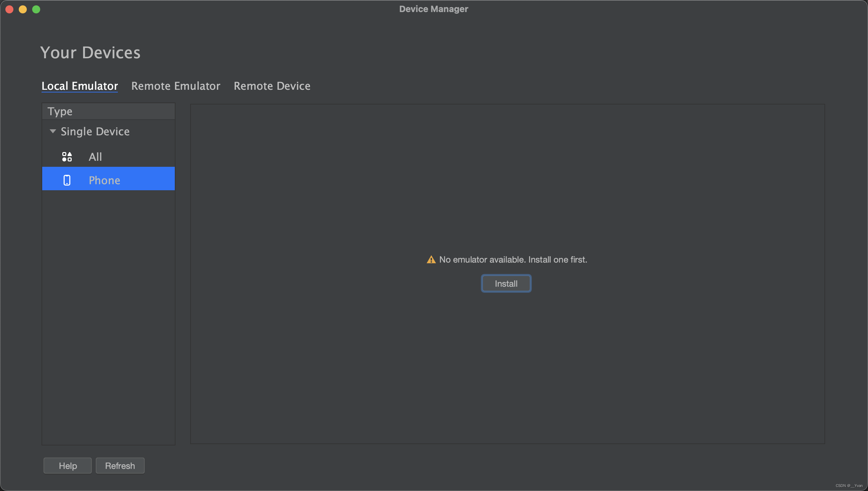The width and height of the screenshot is (868, 491).
Task: Click the All devices grid icon
Action: click(67, 157)
